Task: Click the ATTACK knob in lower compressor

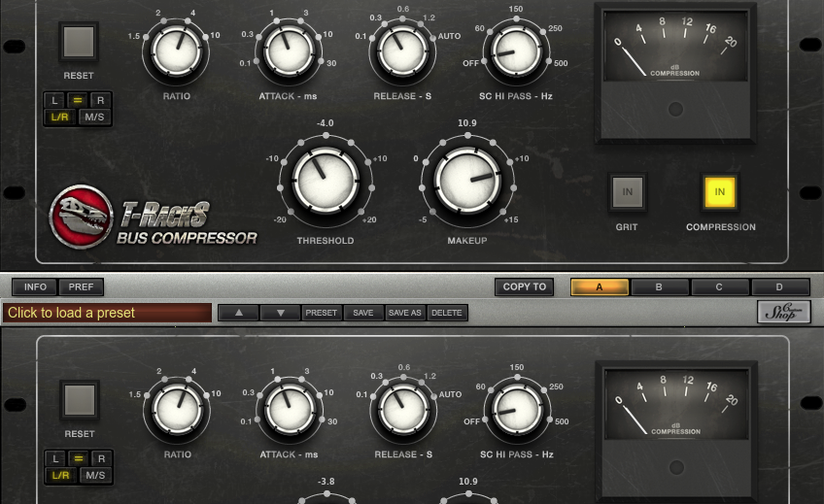Action: pyautogui.click(x=290, y=410)
